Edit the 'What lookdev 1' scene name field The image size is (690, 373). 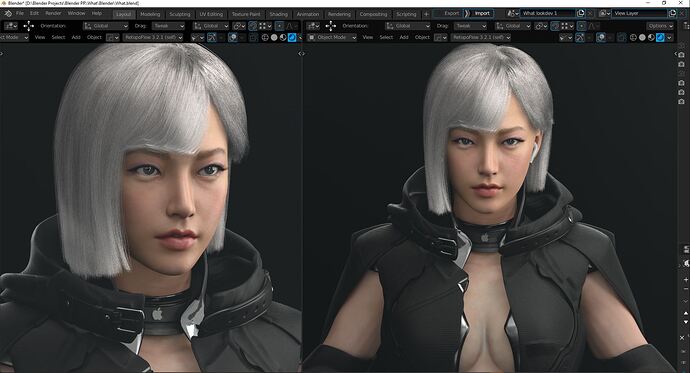[x=548, y=13]
